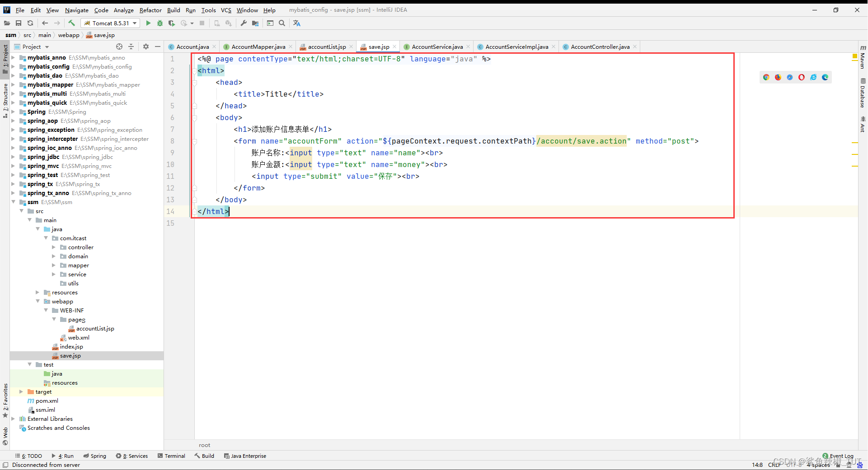Select index.jsp in the project tree

[x=71, y=346]
